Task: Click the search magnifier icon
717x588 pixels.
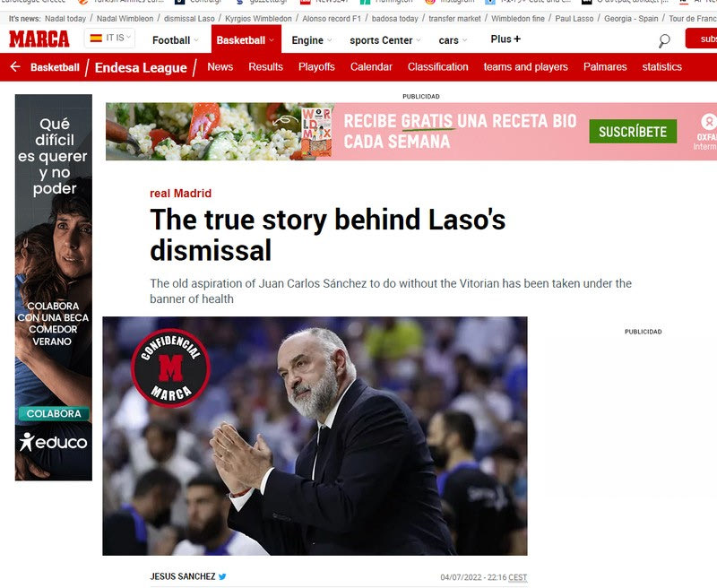Action: tap(664, 40)
